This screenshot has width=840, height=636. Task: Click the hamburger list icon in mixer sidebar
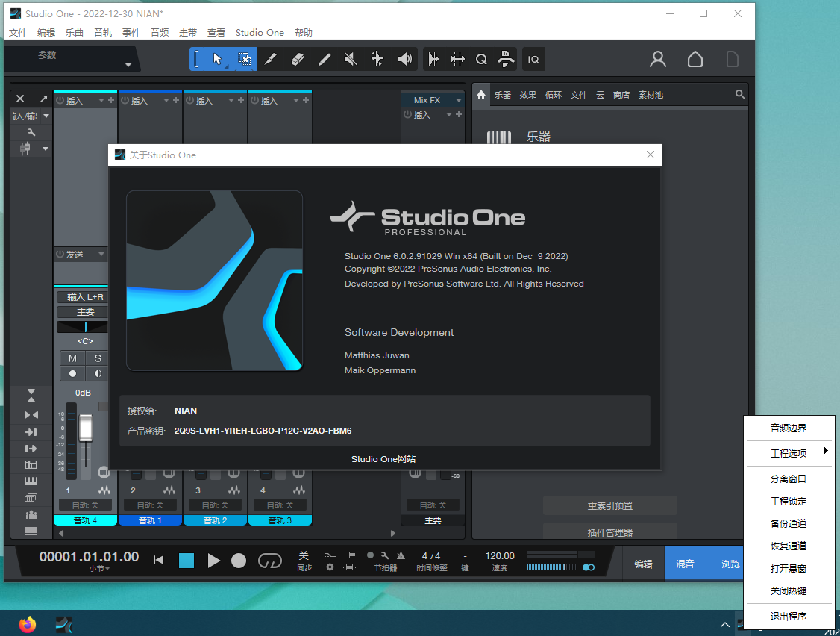coord(31,531)
